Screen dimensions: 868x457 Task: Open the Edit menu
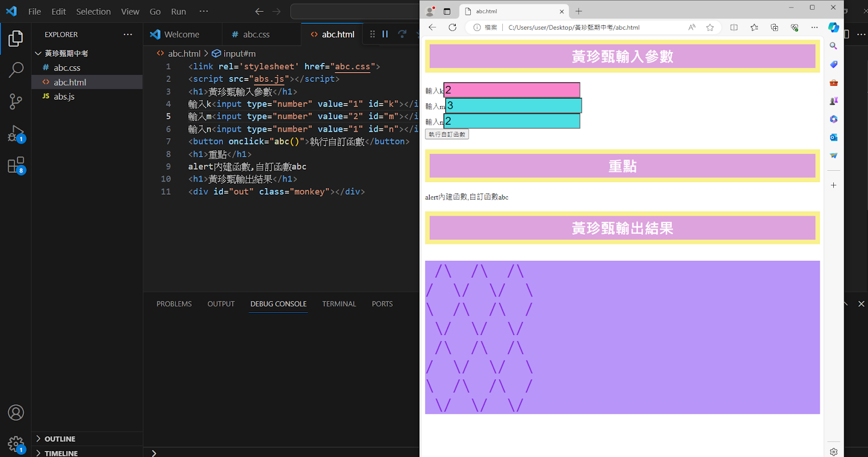pyautogui.click(x=59, y=11)
